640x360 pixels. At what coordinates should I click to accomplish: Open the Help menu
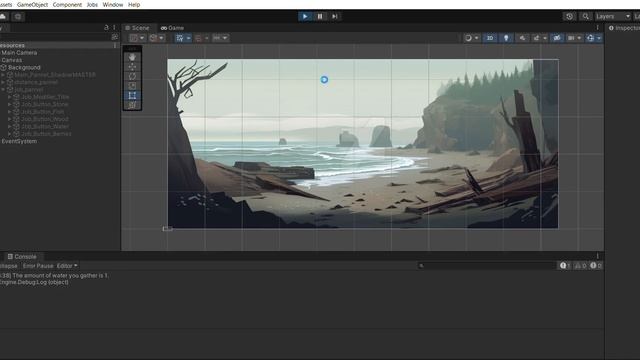134,4
